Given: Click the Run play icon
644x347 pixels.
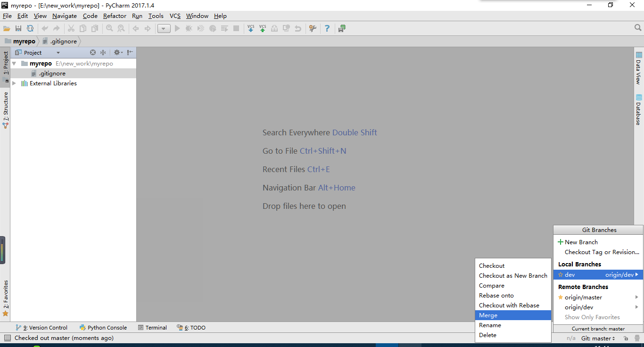Looking at the screenshot, I should pyautogui.click(x=177, y=29).
